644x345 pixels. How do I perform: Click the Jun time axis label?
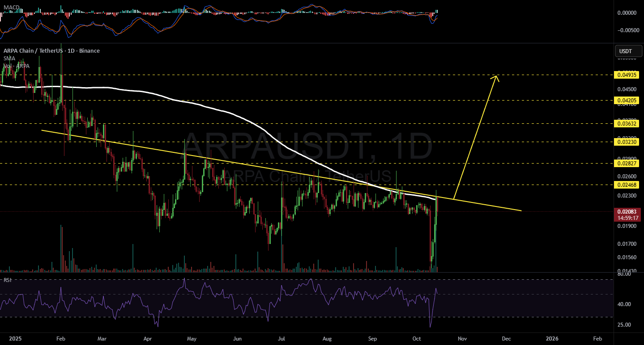(x=238, y=339)
